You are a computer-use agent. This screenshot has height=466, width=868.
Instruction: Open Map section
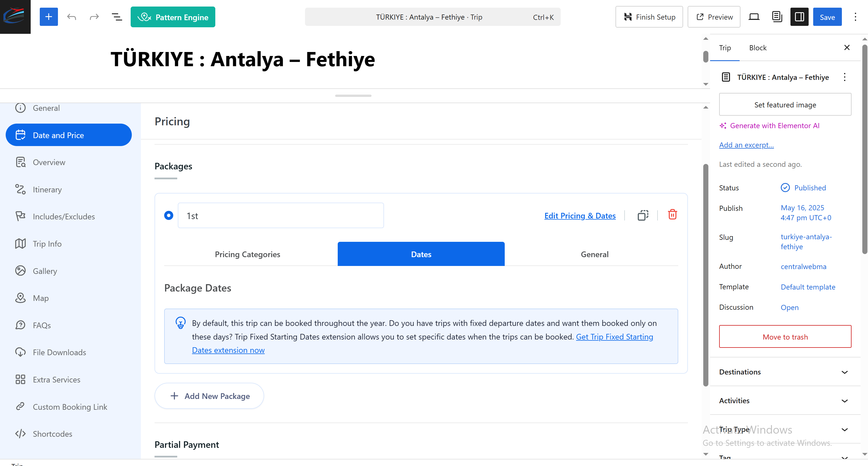pos(69,298)
